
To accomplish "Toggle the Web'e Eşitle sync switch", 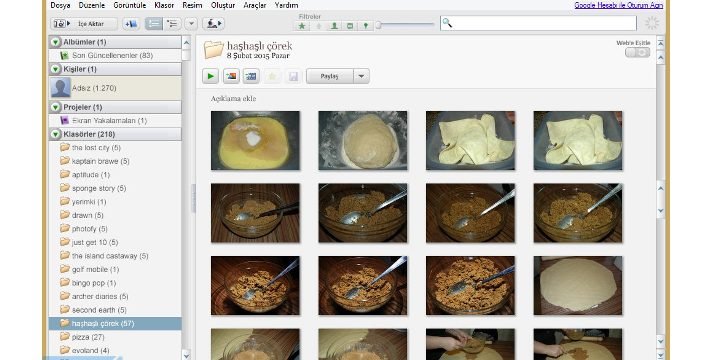I will [x=637, y=53].
